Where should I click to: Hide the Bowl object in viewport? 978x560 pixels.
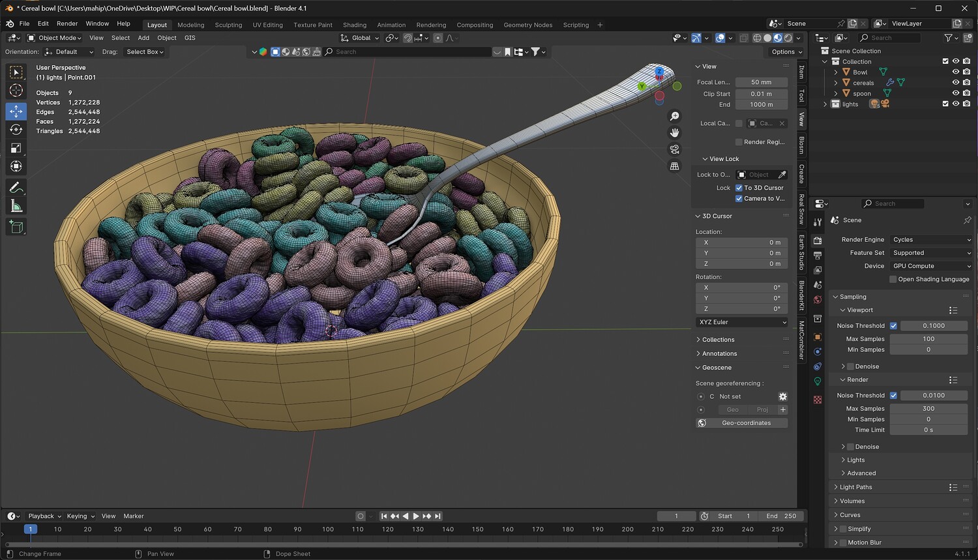pyautogui.click(x=956, y=72)
